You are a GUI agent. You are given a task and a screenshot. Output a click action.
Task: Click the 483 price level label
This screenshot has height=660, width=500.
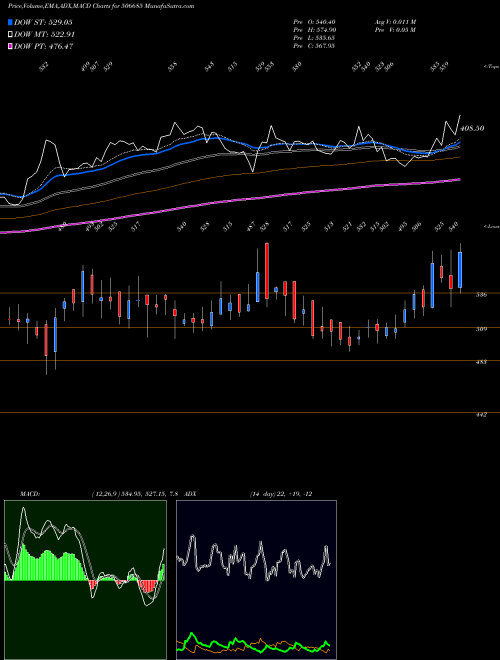[x=481, y=362]
